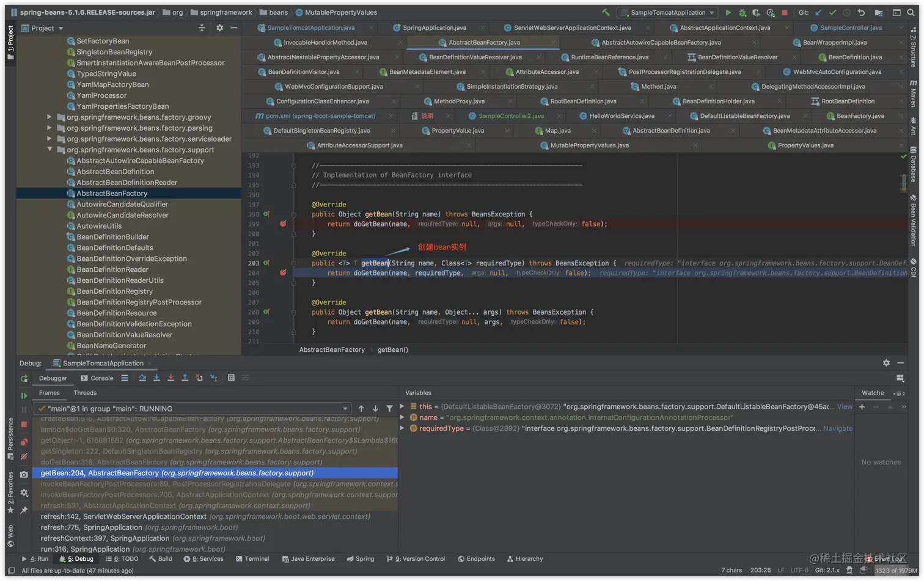This screenshot has height=581, width=924.
Task: Click the View link for 'this' variable
Action: pos(845,406)
